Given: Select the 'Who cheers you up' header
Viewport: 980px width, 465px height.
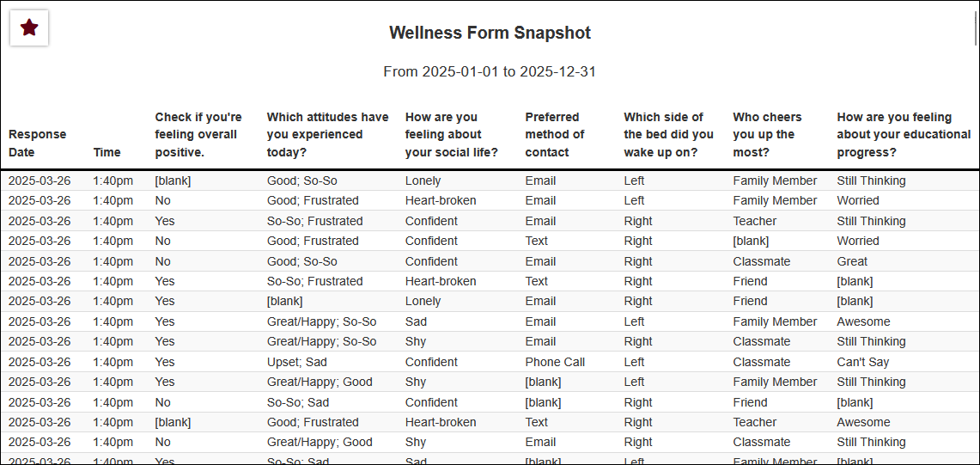Looking at the screenshot, I should click(x=767, y=134).
